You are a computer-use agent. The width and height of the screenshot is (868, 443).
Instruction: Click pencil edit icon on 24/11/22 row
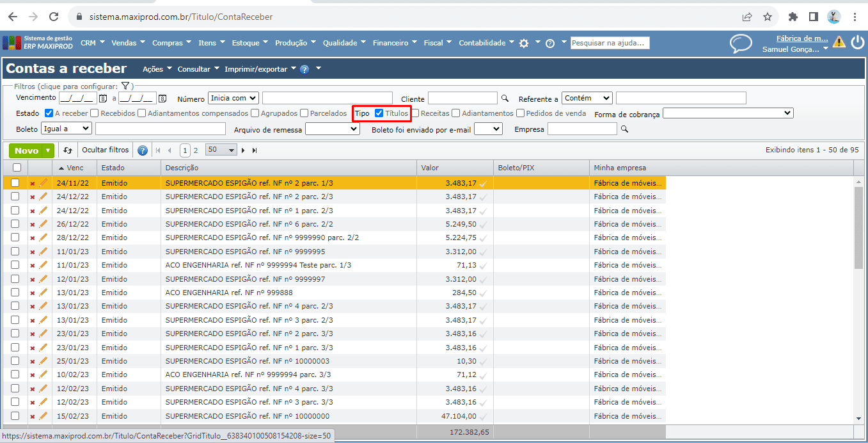tap(43, 183)
